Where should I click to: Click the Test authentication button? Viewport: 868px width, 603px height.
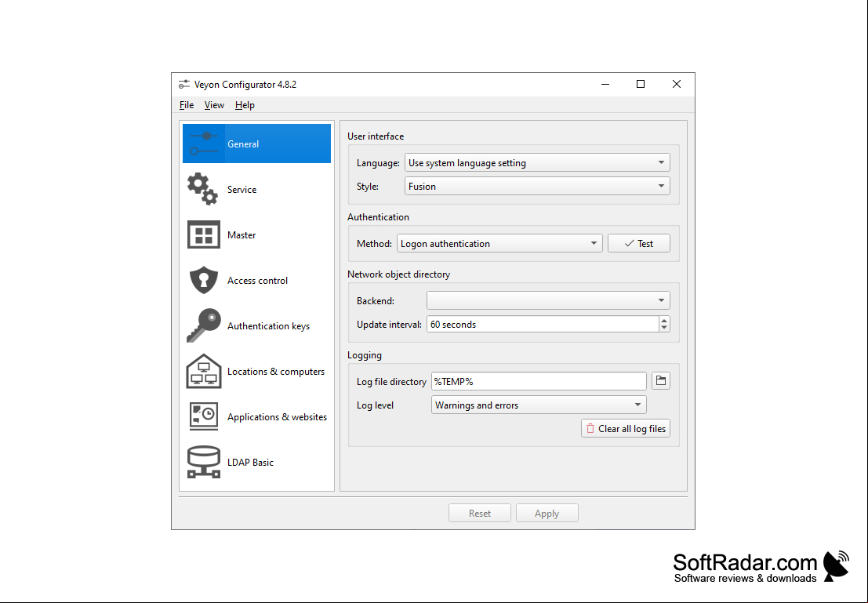point(639,244)
